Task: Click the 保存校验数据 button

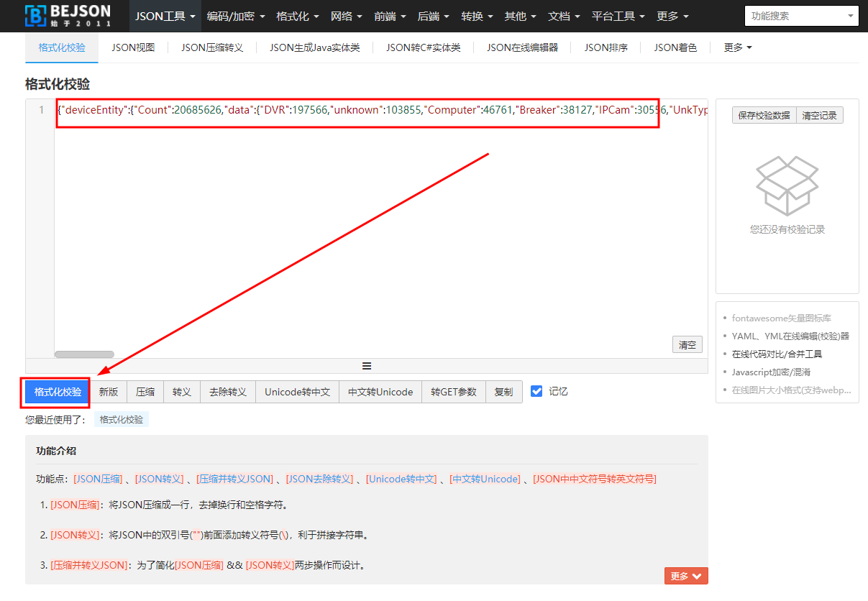Action: click(x=764, y=115)
